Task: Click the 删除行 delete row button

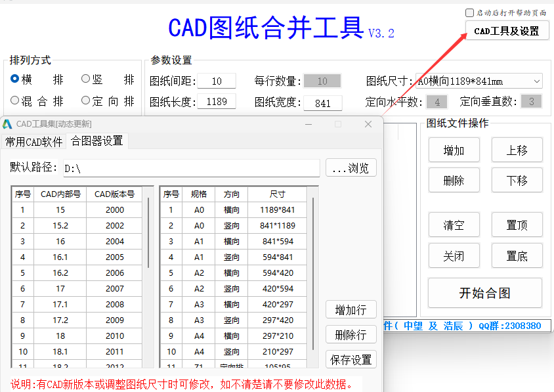Action: [x=351, y=334]
